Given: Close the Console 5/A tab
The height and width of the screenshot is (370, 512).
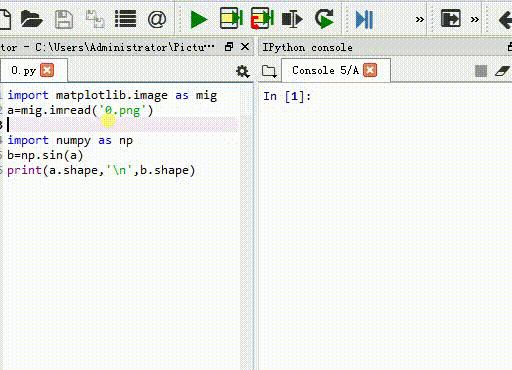Looking at the screenshot, I should tap(370, 70).
